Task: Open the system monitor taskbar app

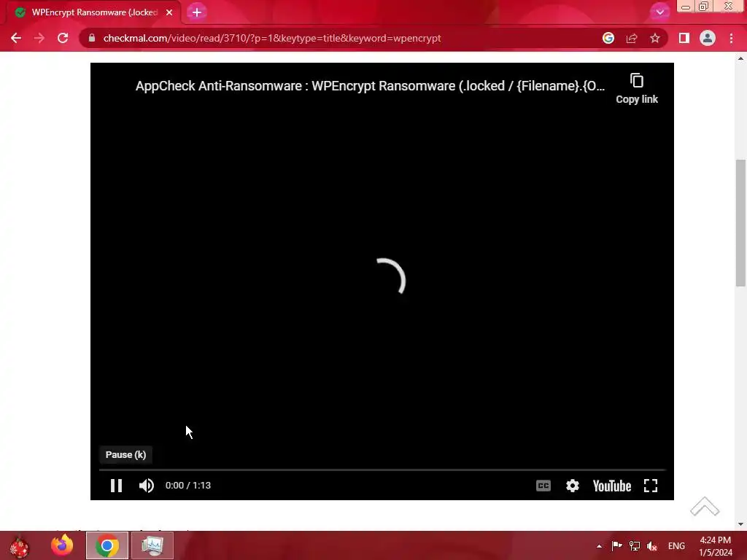Action: (x=152, y=545)
